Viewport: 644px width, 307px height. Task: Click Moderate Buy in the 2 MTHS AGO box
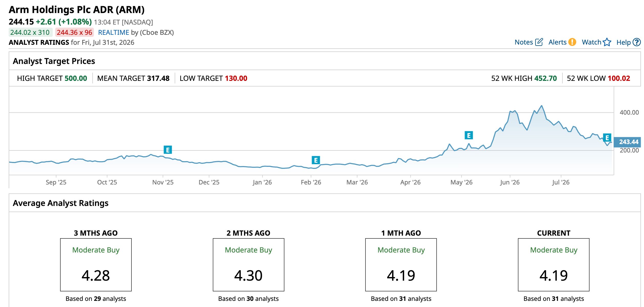click(249, 250)
